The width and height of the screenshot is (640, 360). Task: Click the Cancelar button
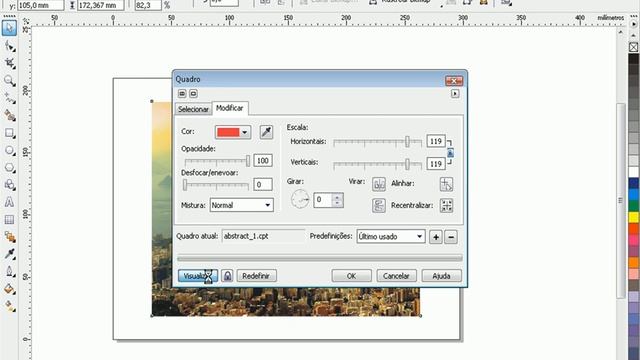(396, 276)
